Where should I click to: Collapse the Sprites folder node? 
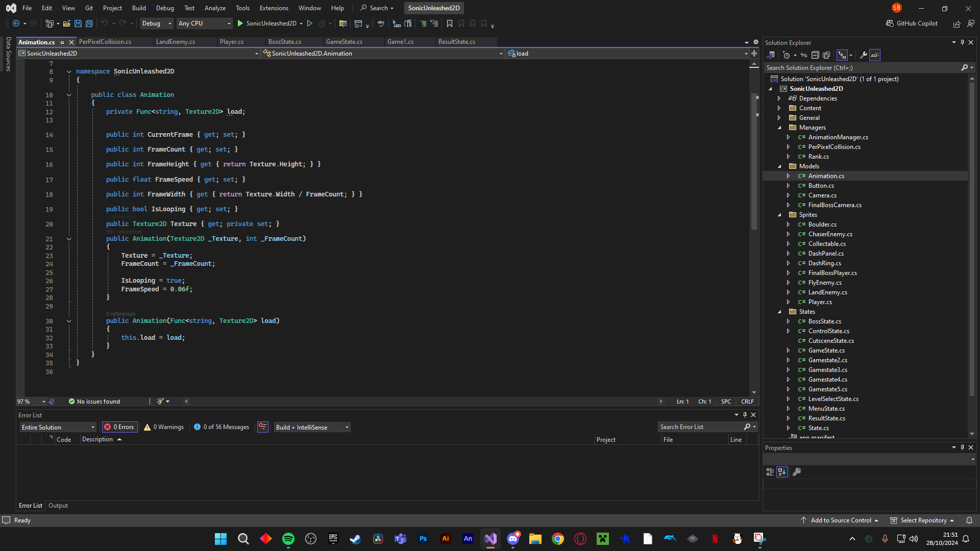tap(779, 215)
